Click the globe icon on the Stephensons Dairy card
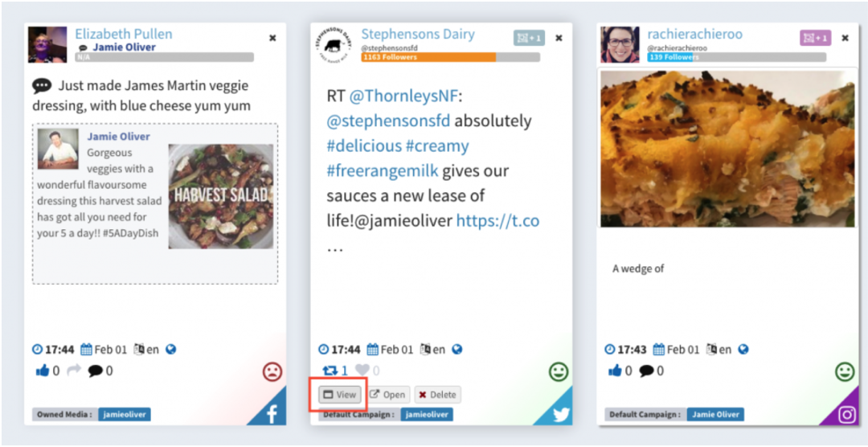Viewport: 868px width, 447px height. (457, 350)
